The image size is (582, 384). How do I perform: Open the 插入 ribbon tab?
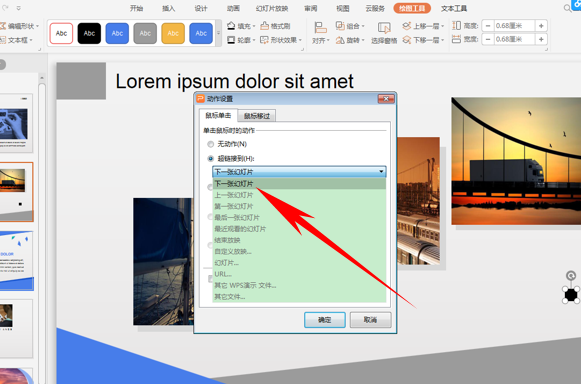169,8
